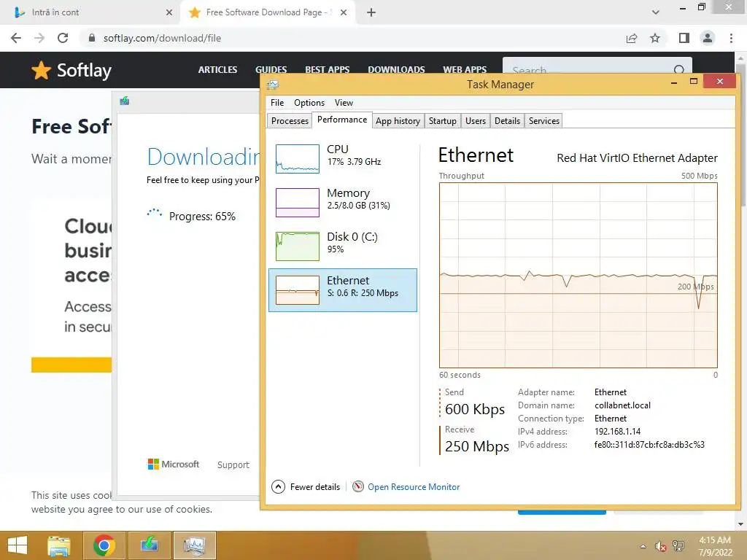Open the ARTICLES navigation link
The image size is (747, 560).
(217, 69)
